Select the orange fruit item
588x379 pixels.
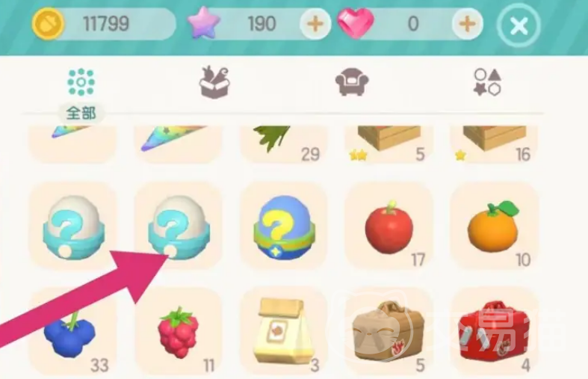pos(495,227)
